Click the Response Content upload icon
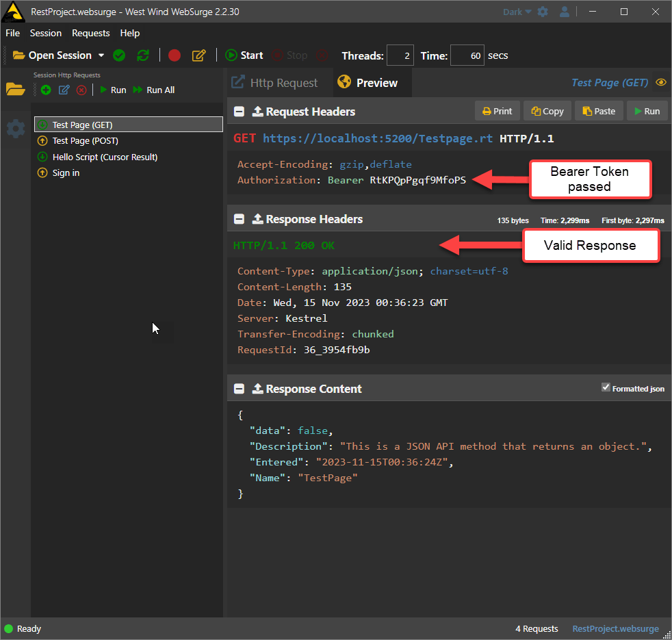Image resolution: width=672 pixels, height=640 pixels. pos(257,389)
